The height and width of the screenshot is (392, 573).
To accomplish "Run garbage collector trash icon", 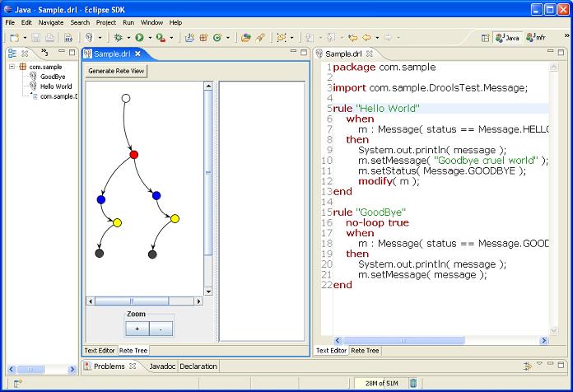I will (412, 382).
